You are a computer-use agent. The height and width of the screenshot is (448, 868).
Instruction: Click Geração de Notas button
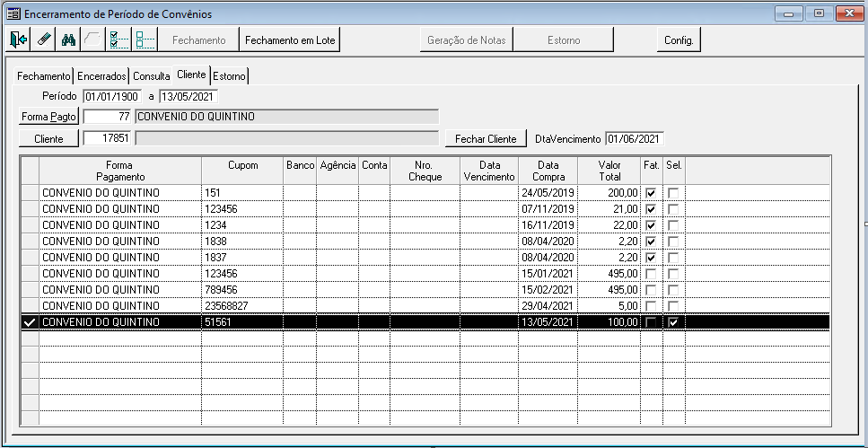466,40
